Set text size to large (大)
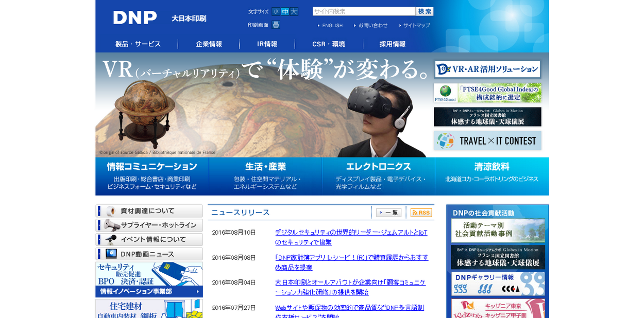Screen dimensions: 644x318 pos(294,11)
